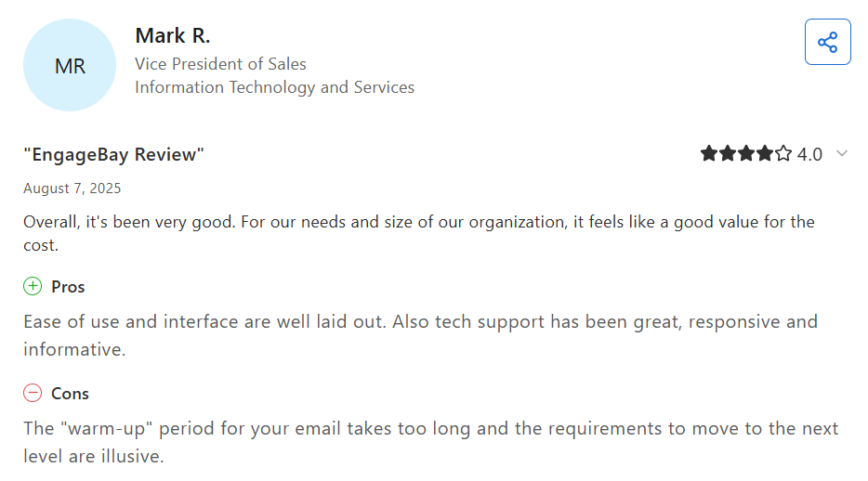Click the empty fifth rating star
868x481 pixels.
pyautogui.click(x=783, y=154)
